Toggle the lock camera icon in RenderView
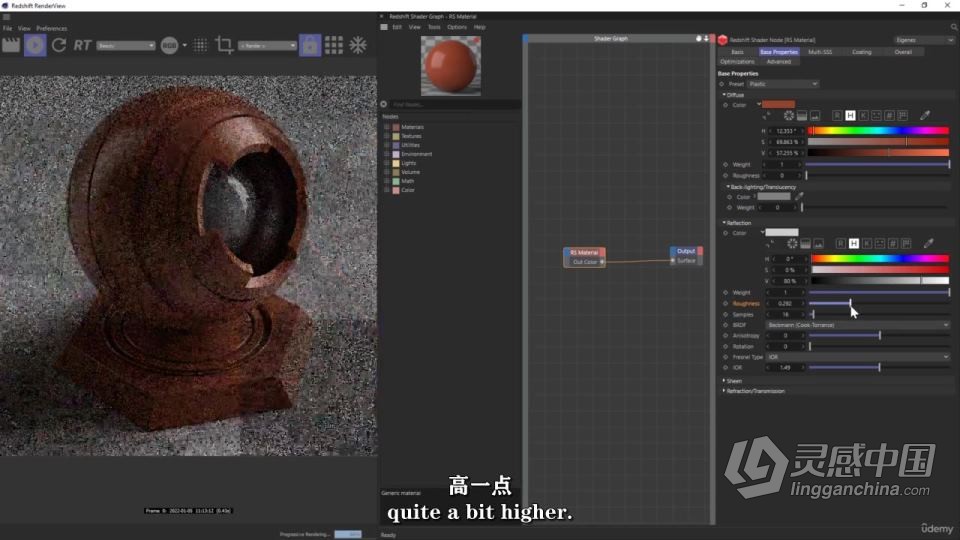Viewport: 960px width, 540px height. tap(310, 45)
